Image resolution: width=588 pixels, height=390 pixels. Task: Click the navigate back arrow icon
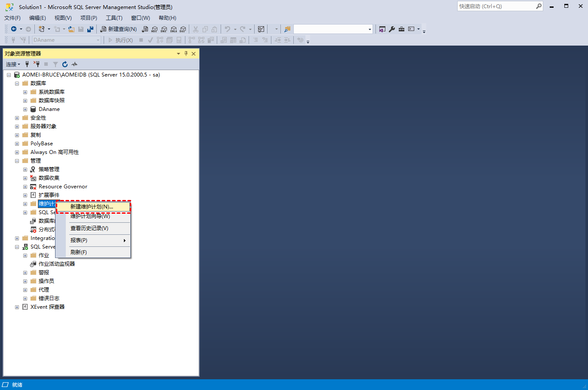[x=14, y=29]
